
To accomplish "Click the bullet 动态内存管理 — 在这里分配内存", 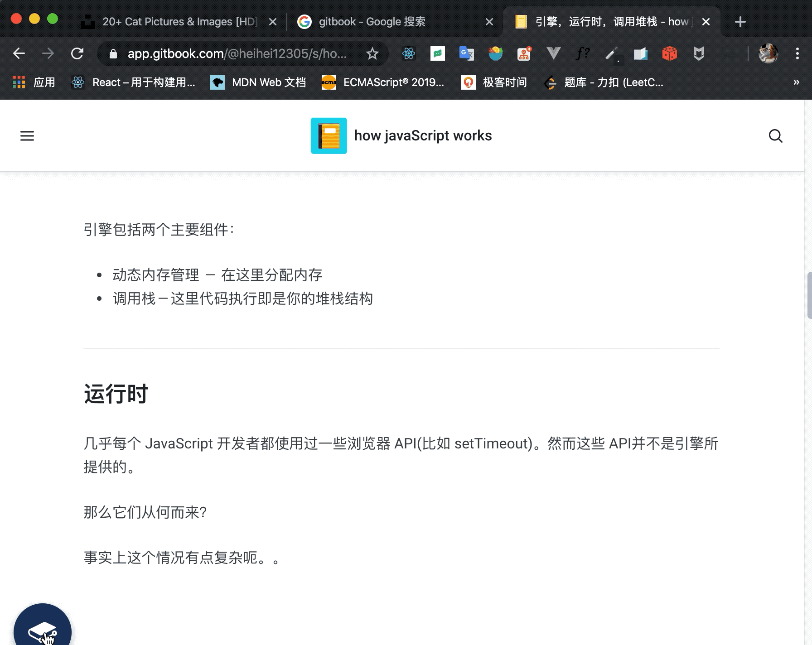I will click(x=217, y=275).
